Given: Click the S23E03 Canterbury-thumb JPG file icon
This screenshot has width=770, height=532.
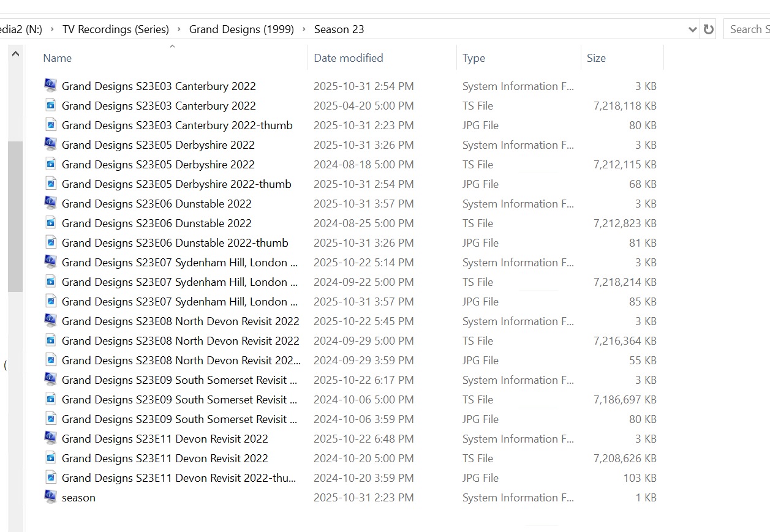Looking at the screenshot, I should pos(51,125).
